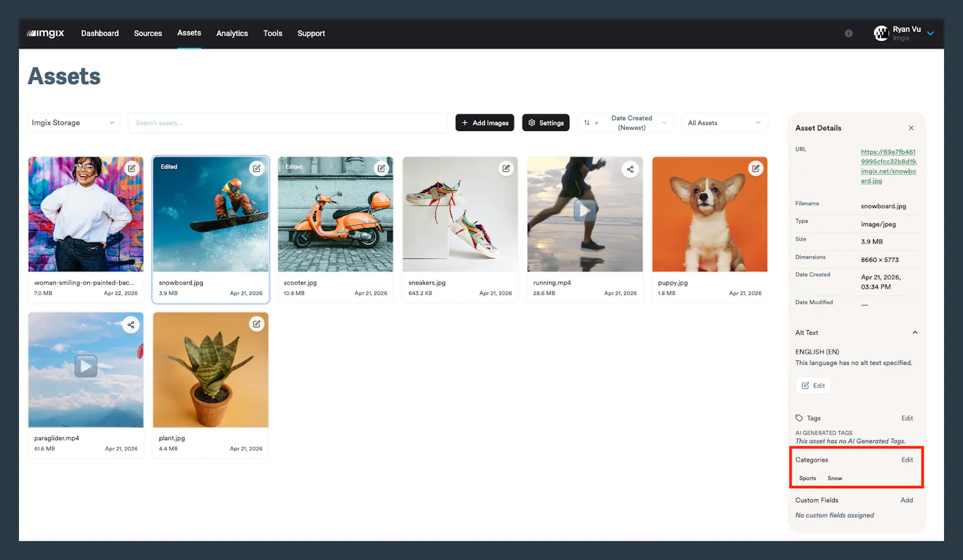Open the snowboard URL link
The width and height of the screenshot is (963, 560).
888,166
